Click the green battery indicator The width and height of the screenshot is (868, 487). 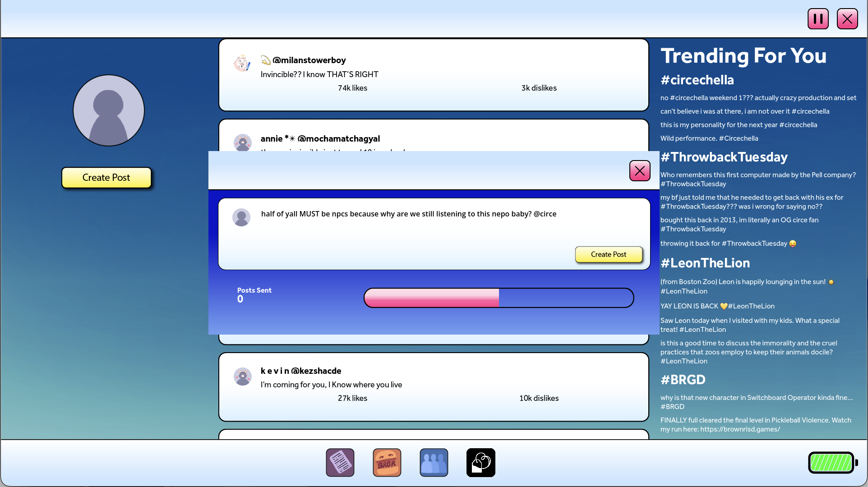coord(832,462)
